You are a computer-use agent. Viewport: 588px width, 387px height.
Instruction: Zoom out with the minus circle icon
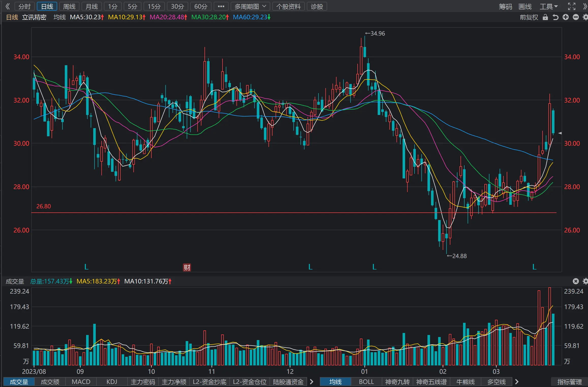(x=576, y=17)
